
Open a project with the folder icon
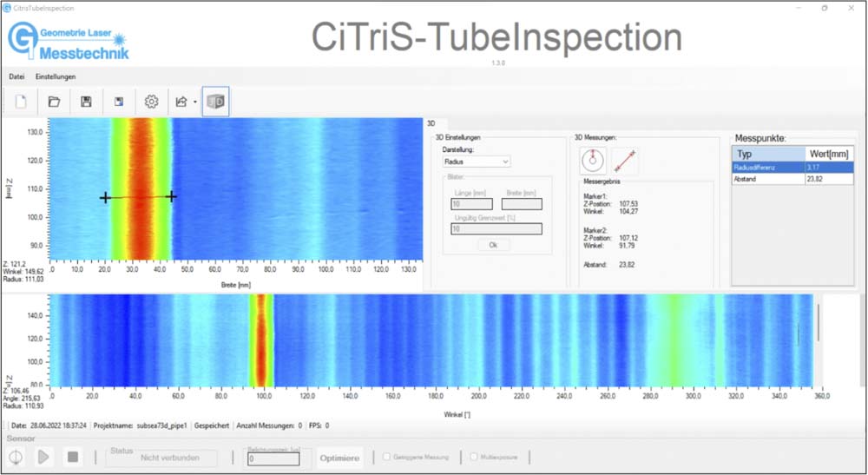click(x=54, y=102)
